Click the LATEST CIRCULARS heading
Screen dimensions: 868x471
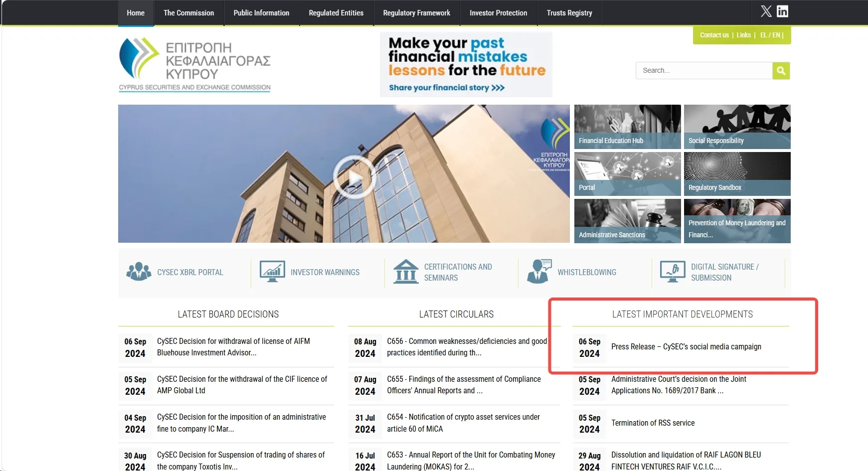click(457, 314)
